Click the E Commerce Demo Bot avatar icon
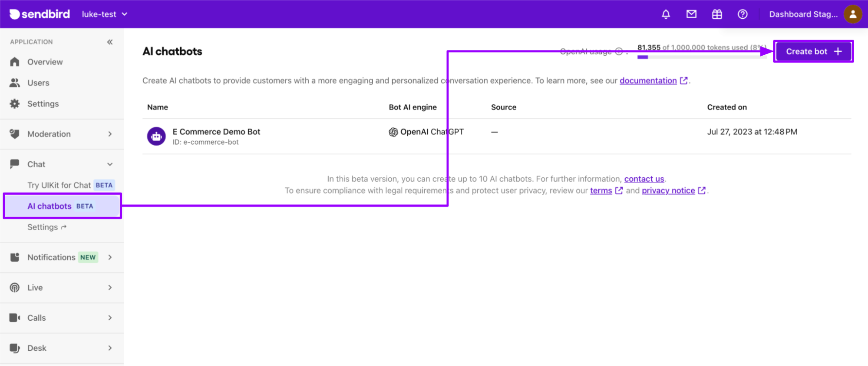The height and width of the screenshot is (366, 868). click(x=156, y=136)
